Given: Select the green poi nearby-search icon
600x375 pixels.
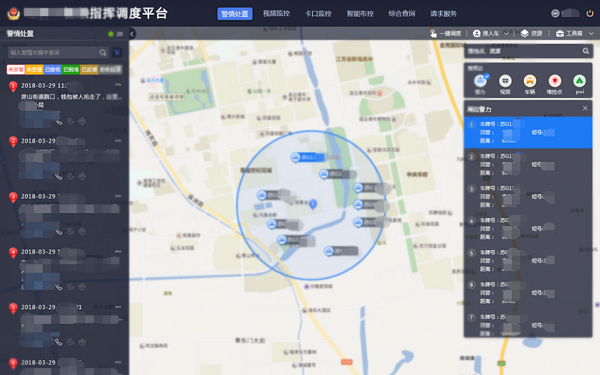Looking at the screenshot, I should pyautogui.click(x=579, y=84).
